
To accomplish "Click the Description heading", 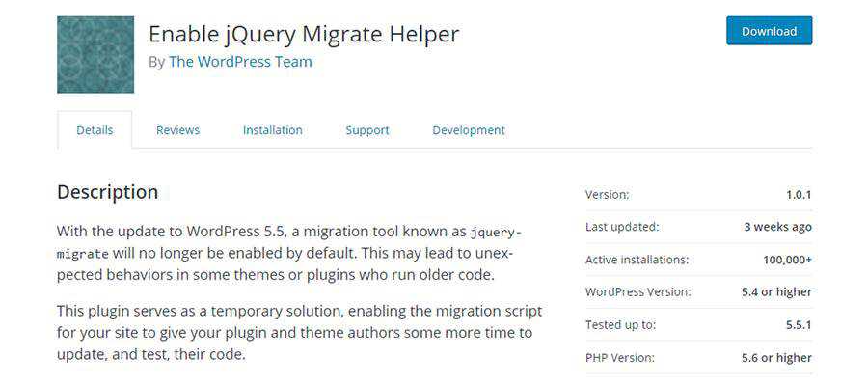I will (107, 192).
